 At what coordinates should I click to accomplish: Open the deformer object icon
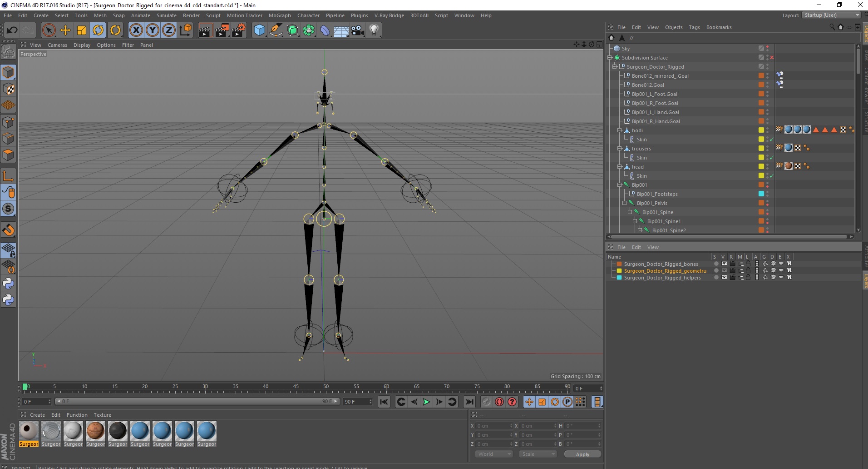point(325,30)
